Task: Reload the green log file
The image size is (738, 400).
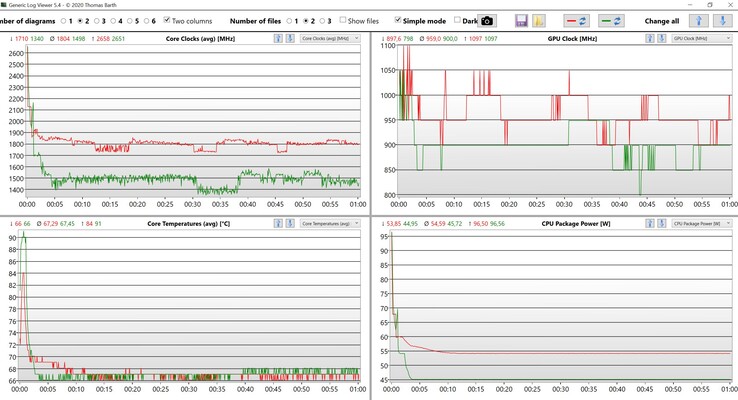Action: pos(611,21)
